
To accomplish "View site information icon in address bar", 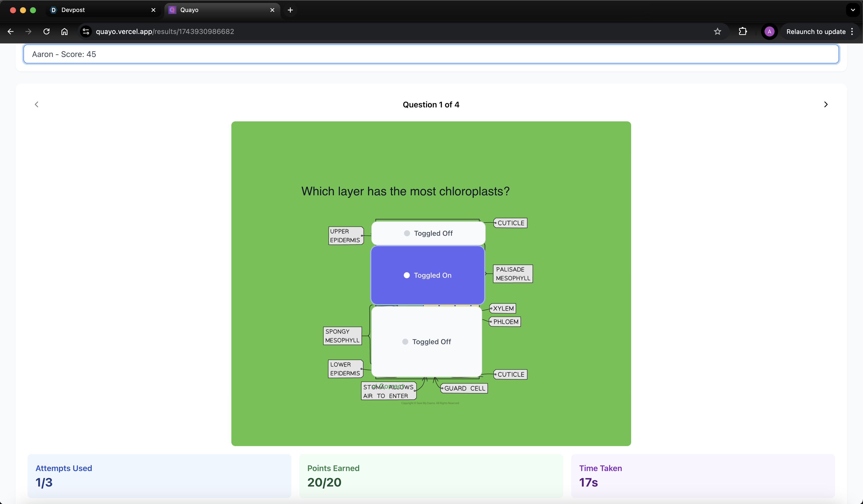I will point(86,31).
